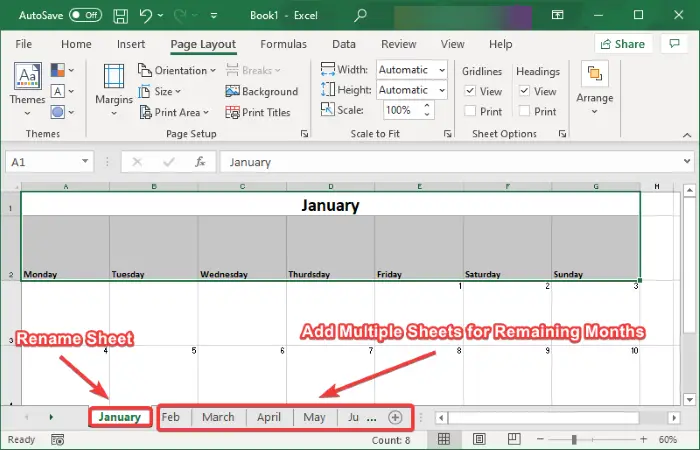This screenshot has height=450, width=700.
Task: Switch to the Formulas tab
Action: point(283,44)
